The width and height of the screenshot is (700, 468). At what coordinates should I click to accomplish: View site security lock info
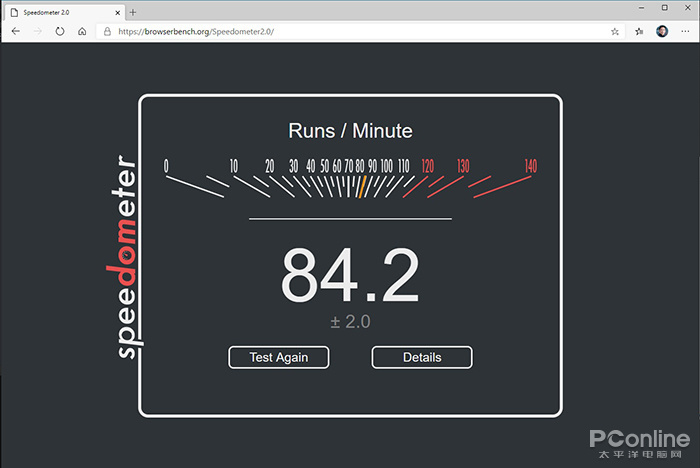107,31
